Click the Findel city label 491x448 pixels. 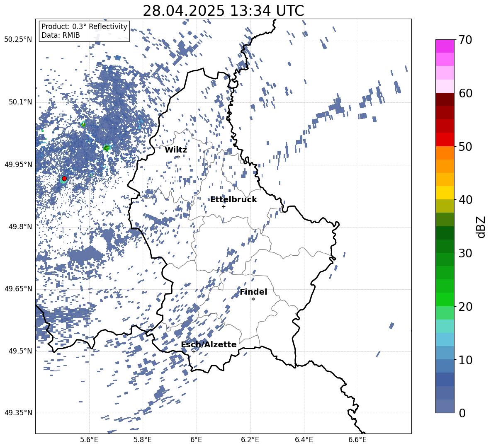click(x=253, y=292)
